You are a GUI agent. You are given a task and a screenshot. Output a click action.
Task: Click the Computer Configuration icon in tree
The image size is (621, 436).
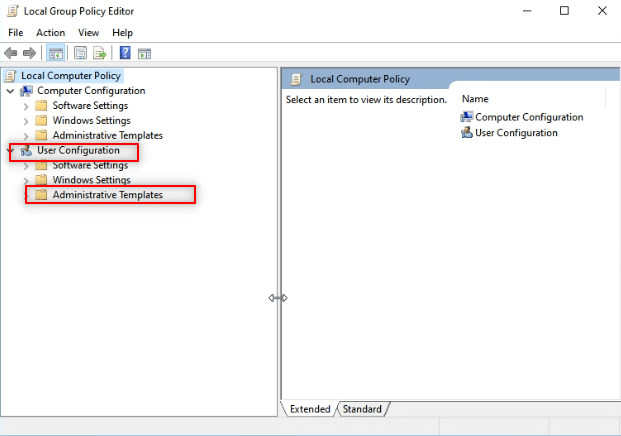[27, 91]
